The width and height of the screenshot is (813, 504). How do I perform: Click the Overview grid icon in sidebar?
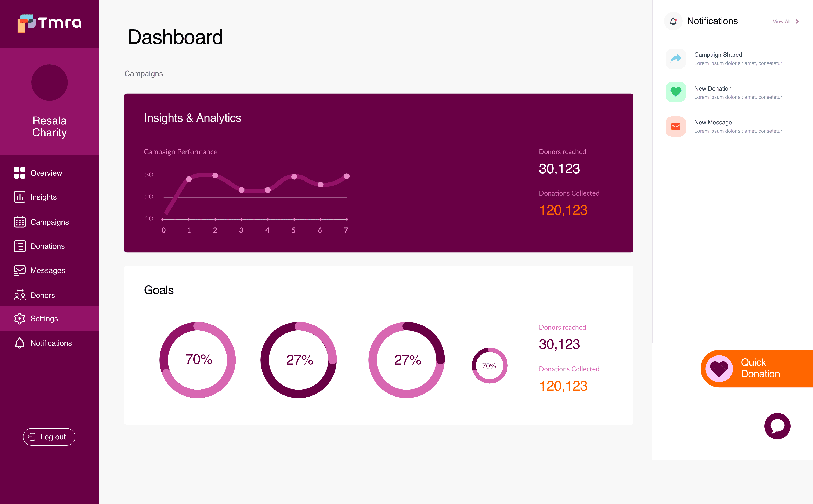coord(20,173)
